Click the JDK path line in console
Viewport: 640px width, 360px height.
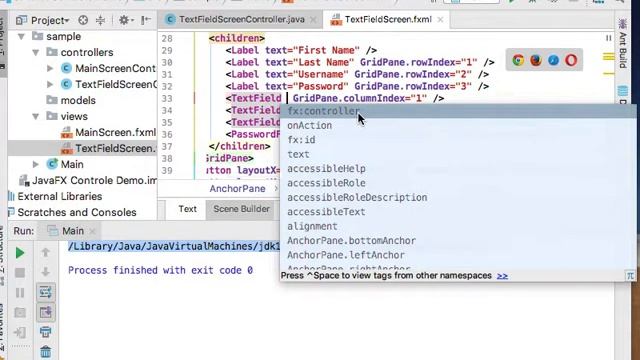point(174,247)
